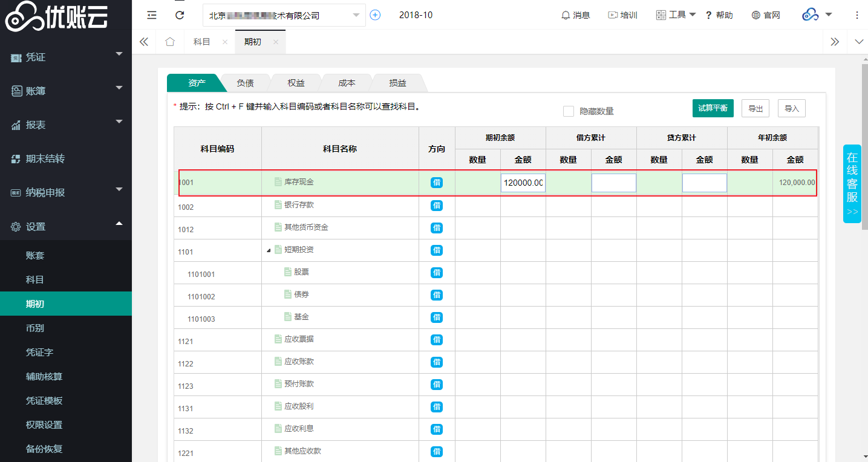Toggle 借 direction button for 其他货币资金
The width and height of the screenshot is (868, 462).
click(x=437, y=228)
